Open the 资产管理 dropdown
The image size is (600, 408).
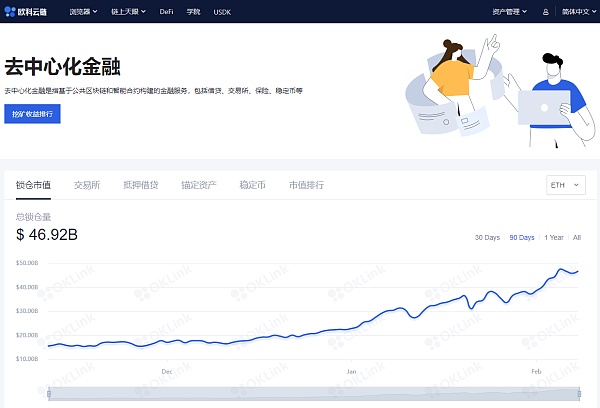click(512, 12)
